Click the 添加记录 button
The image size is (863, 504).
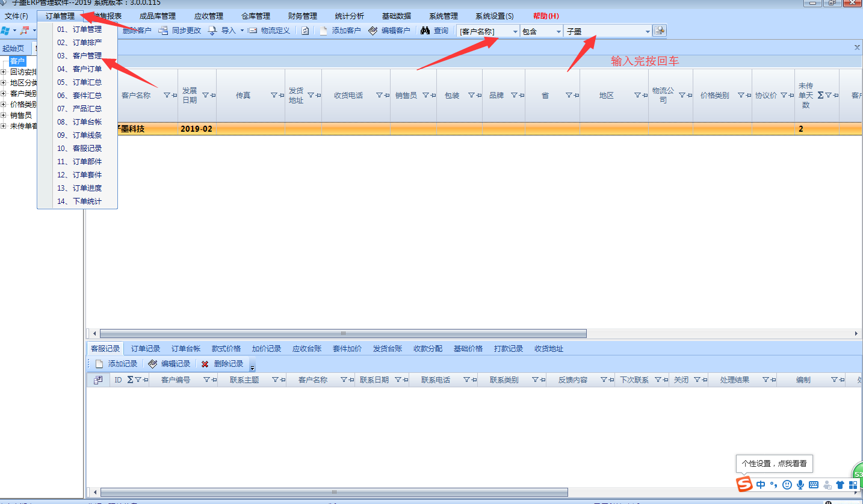pos(116,364)
